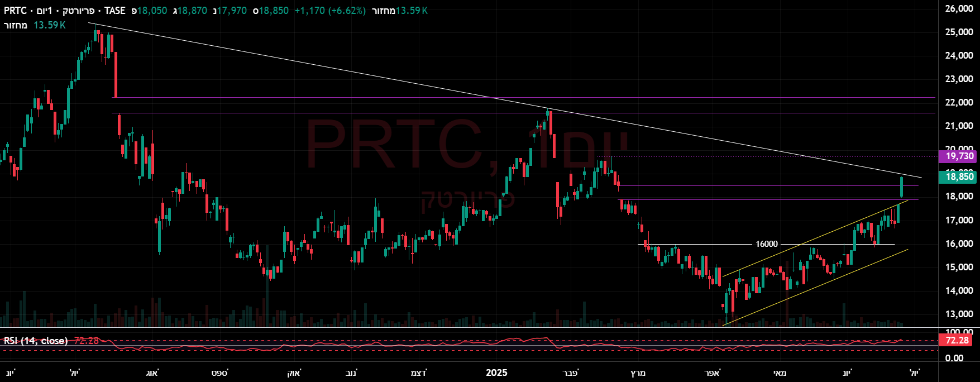The width and height of the screenshot is (980, 382).
Task: Click the 13.59K value on the second legend row
Action: pos(49,25)
